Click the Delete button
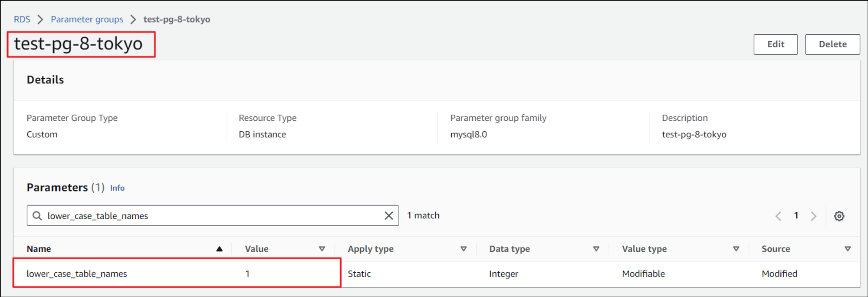This screenshot has width=868, height=297. [x=832, y=44]
